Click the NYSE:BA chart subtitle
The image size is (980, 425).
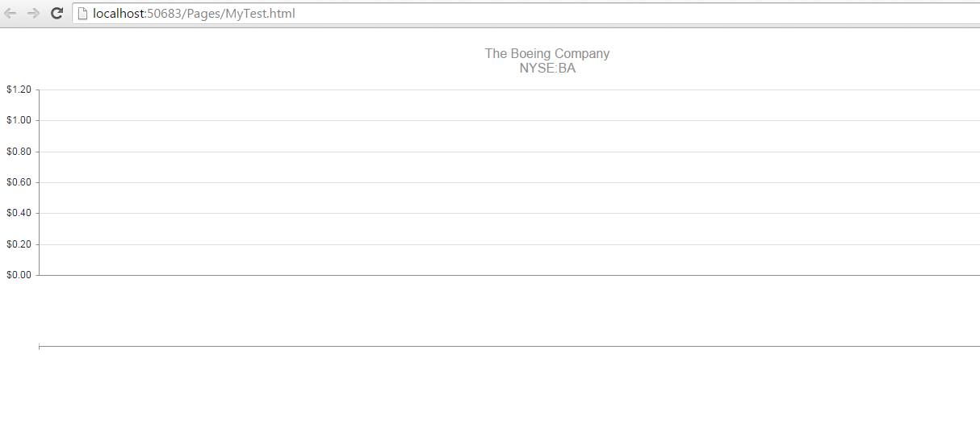pyautogui.click(x=547, y=69)
